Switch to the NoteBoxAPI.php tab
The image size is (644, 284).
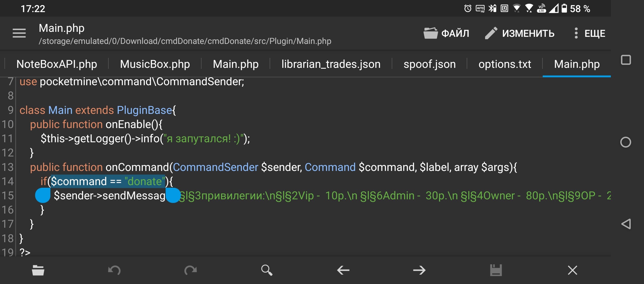tap(57, 64)
